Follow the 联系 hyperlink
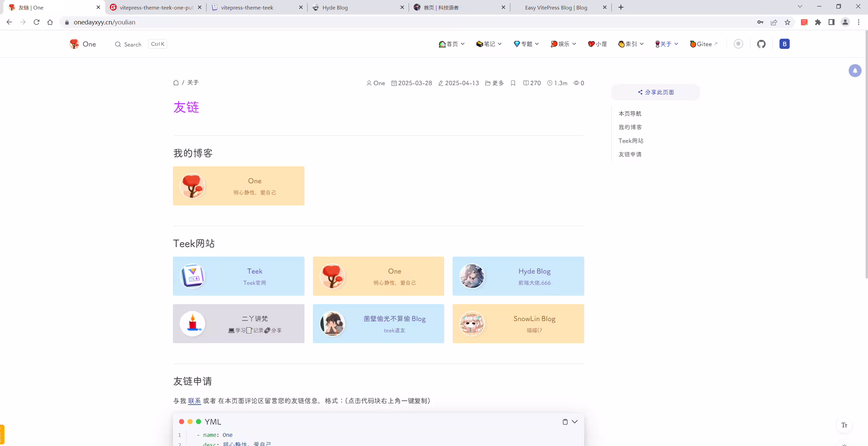Screen dimensions: 868x446 coord(195,401)
